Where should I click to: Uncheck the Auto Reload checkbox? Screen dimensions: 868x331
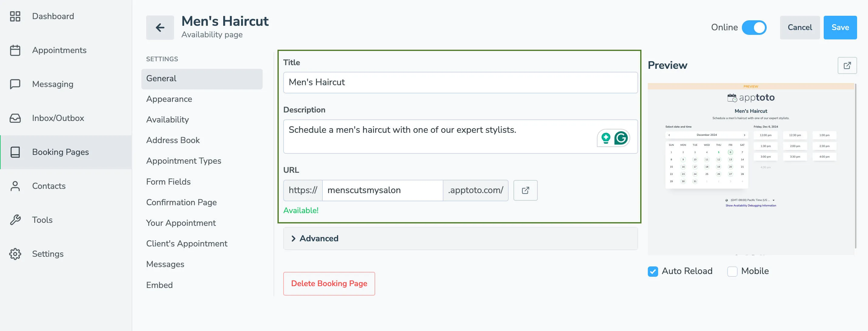point(653,271)
